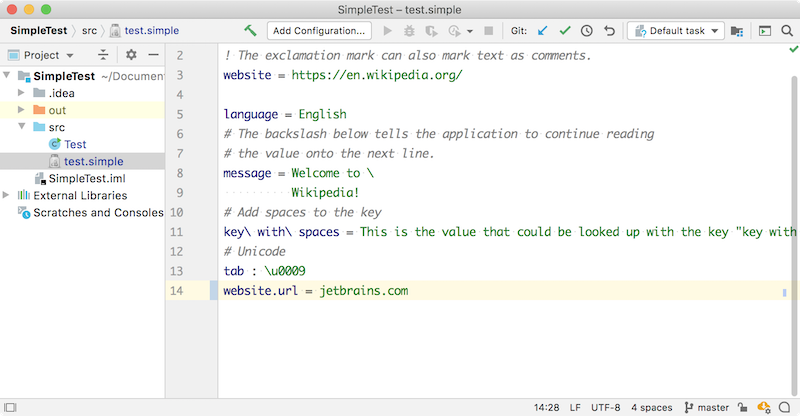This screenshot has width=800, height=416.
Task: Click the Git Update Project arrow
Action: point(543,31)
